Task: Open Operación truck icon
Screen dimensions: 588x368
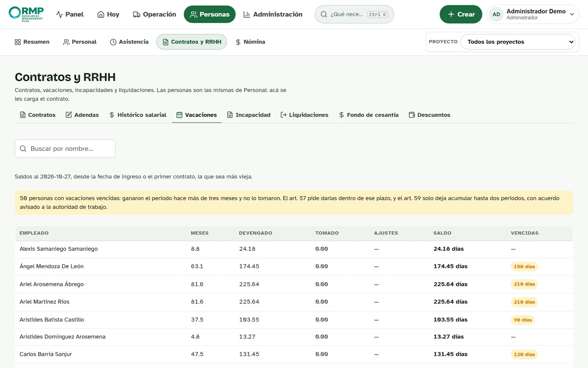Action: click(x=136, y=14)
